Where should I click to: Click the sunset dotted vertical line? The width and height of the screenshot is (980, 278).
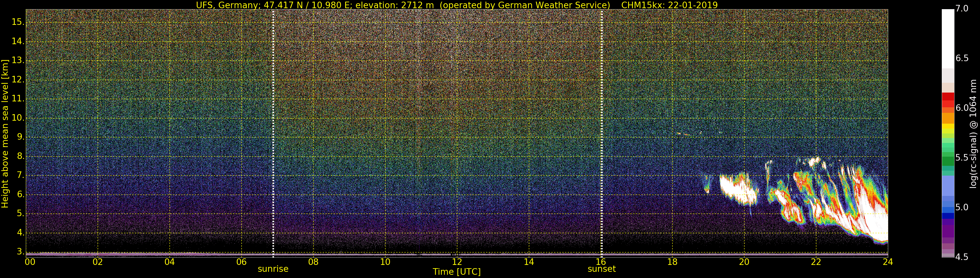pyautogui.click(x=601, y=133)
